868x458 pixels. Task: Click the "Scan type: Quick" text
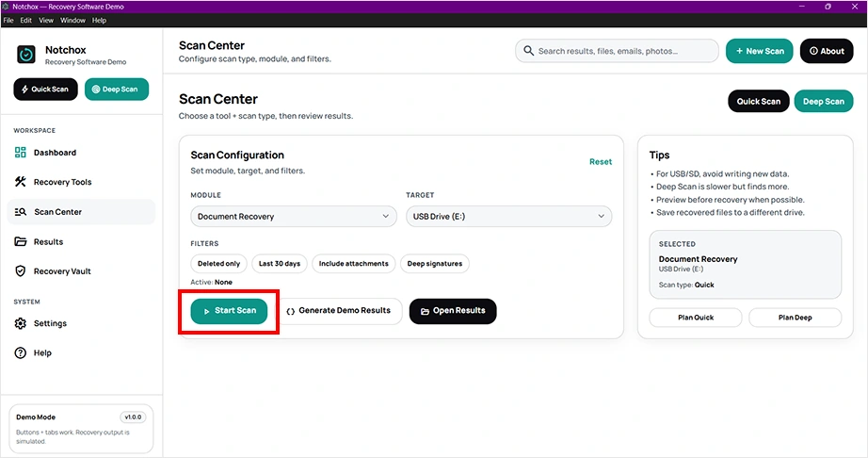click(686, 286)
